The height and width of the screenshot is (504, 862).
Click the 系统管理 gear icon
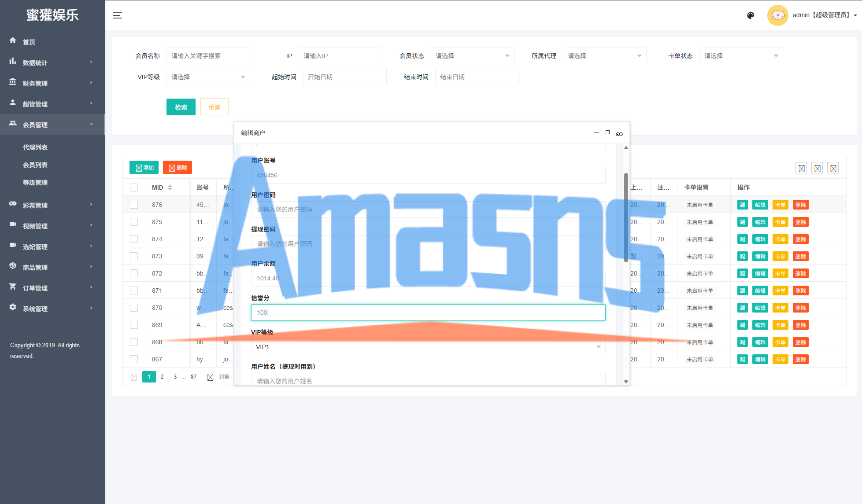point(13,307)
